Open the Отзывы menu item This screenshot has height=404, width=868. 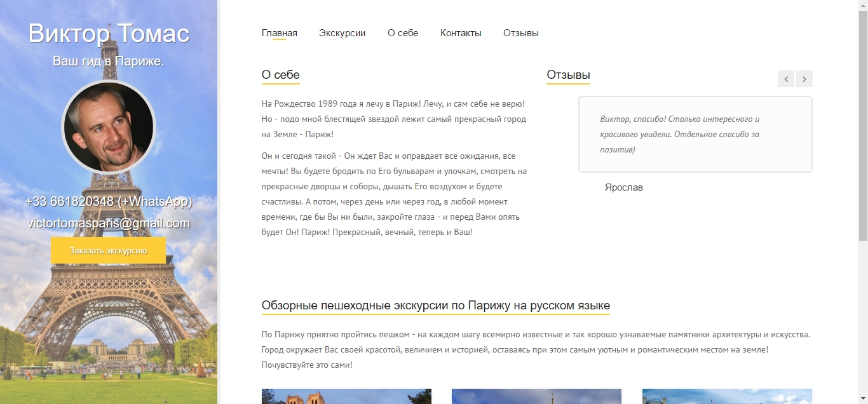coord(521,33)
